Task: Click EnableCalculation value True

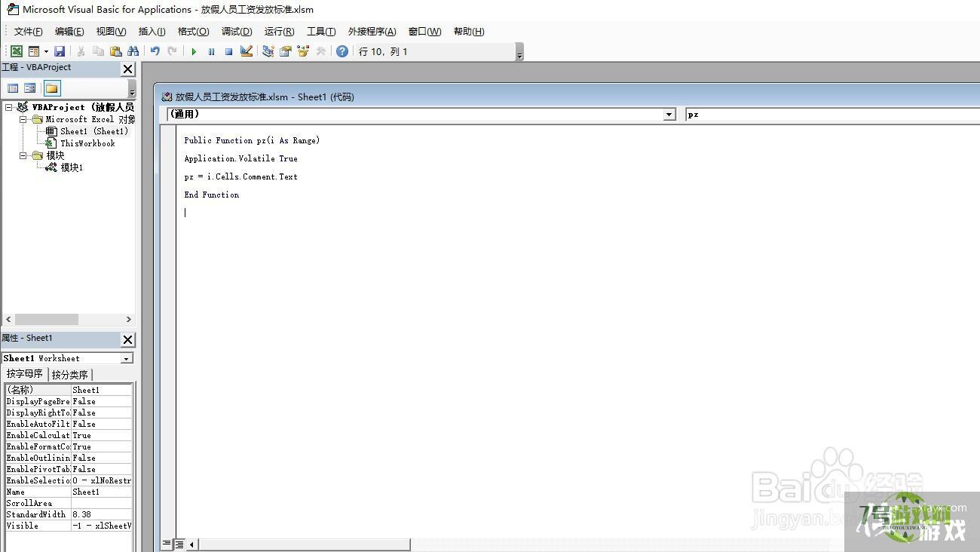Action: pos(102,435)
